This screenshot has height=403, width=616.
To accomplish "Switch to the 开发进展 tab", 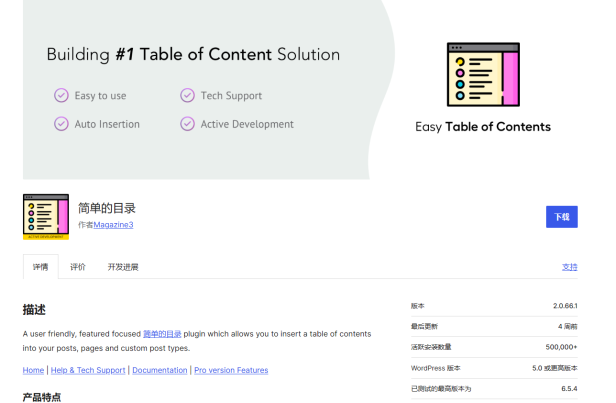I will click(123, 267).
